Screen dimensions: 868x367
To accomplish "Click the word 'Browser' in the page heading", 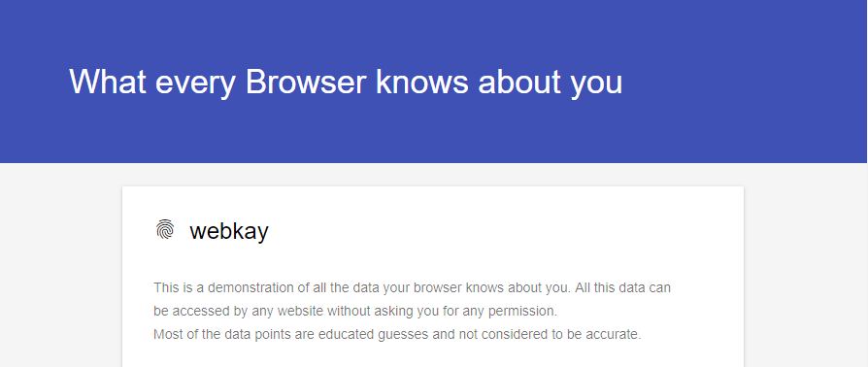I will point(306,82).
